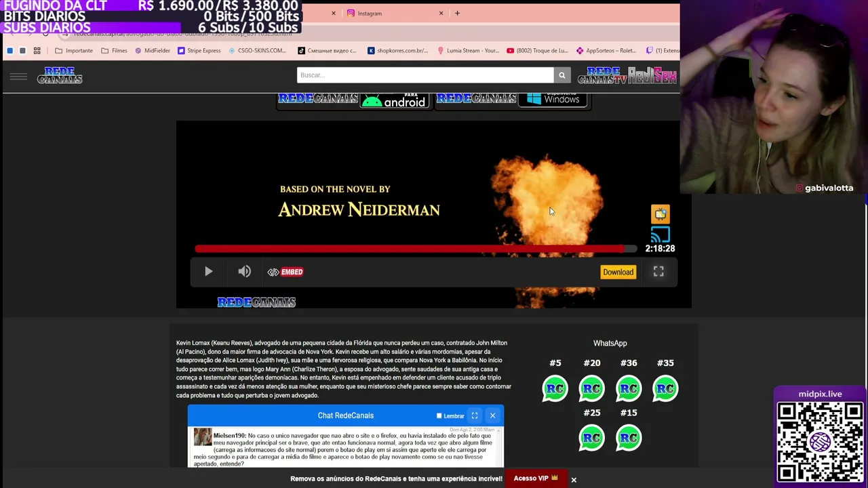
Task: Click the chat user Mielsen190 avatar
Action: pos(202,437)
